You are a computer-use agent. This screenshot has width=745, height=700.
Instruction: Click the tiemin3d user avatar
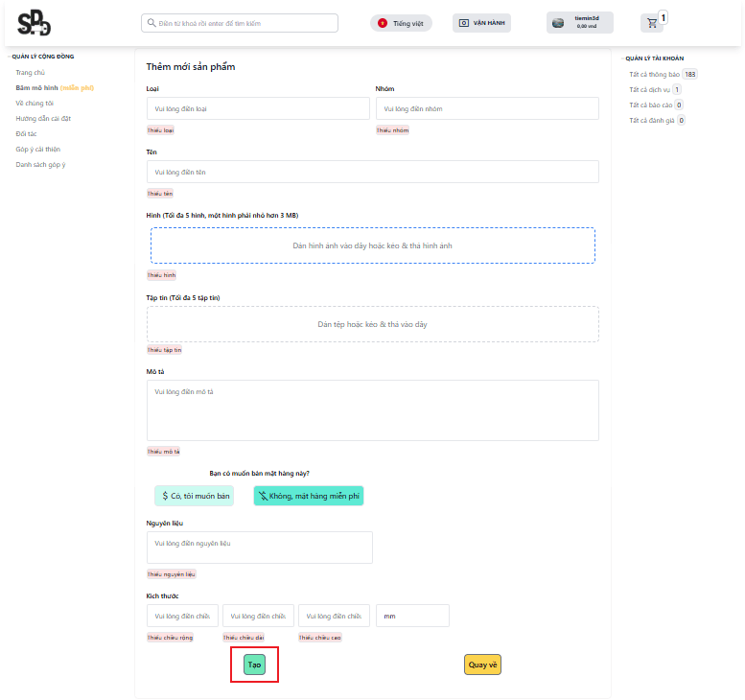click(x=559, y=23)
